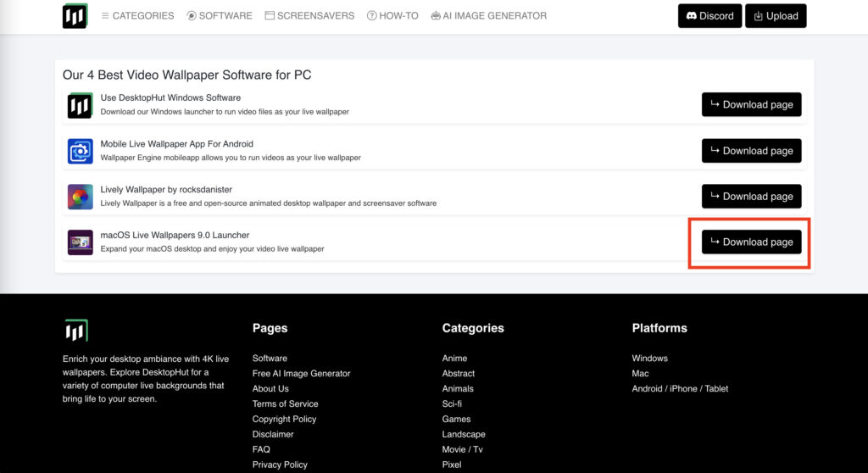Click the disc icon beside SOFTWARE
The image size is (868, 473).
click(x=191, y=15)
